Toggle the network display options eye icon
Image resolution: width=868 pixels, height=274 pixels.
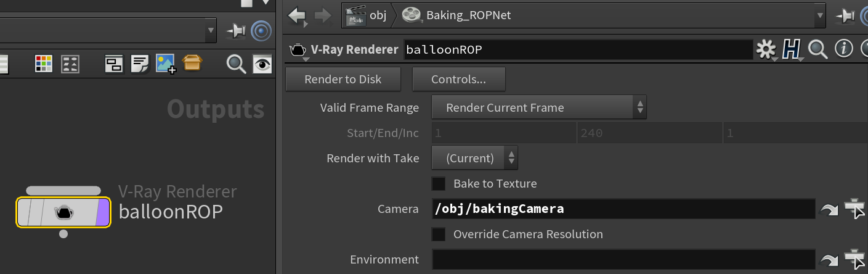tap(262, 64)
